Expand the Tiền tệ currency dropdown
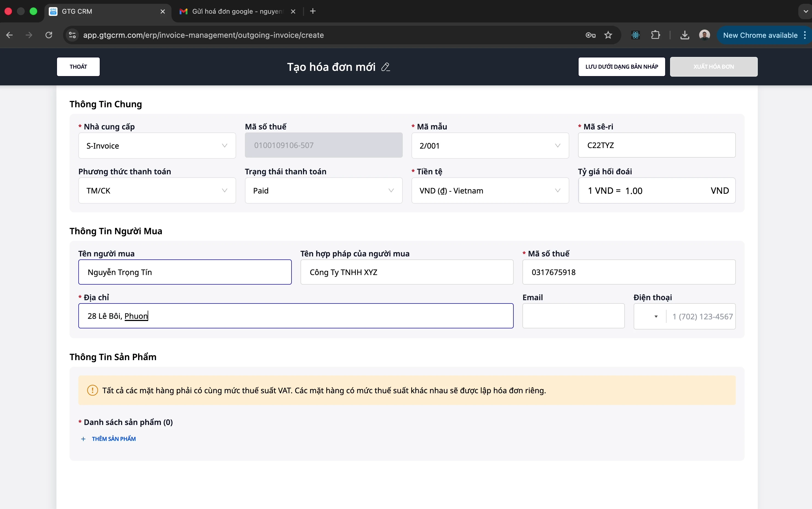 pyautogui.click(x=490, y=190)
